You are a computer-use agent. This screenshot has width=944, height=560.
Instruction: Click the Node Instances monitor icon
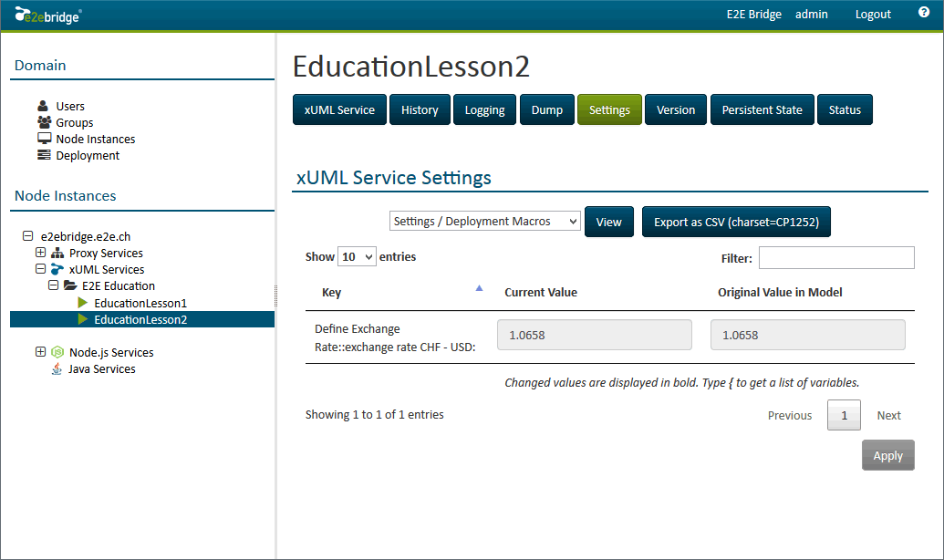pos(44,139)
